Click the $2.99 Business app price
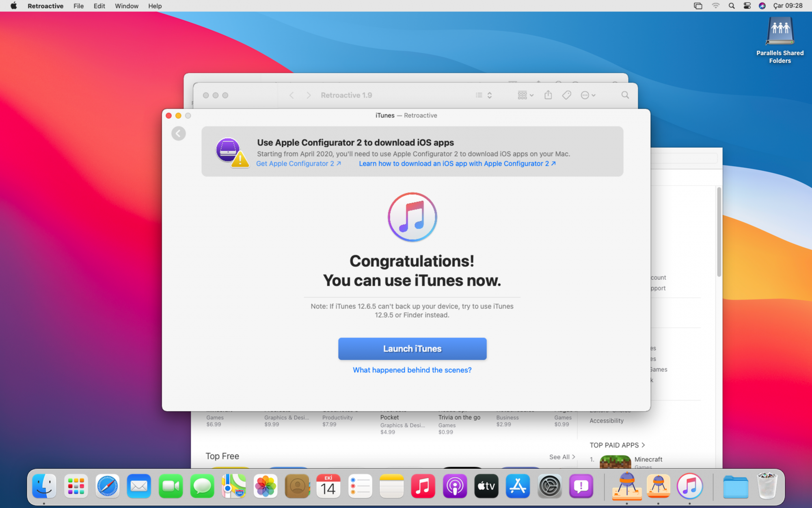This screenshot has height=508, width=812. click(503, 424)
